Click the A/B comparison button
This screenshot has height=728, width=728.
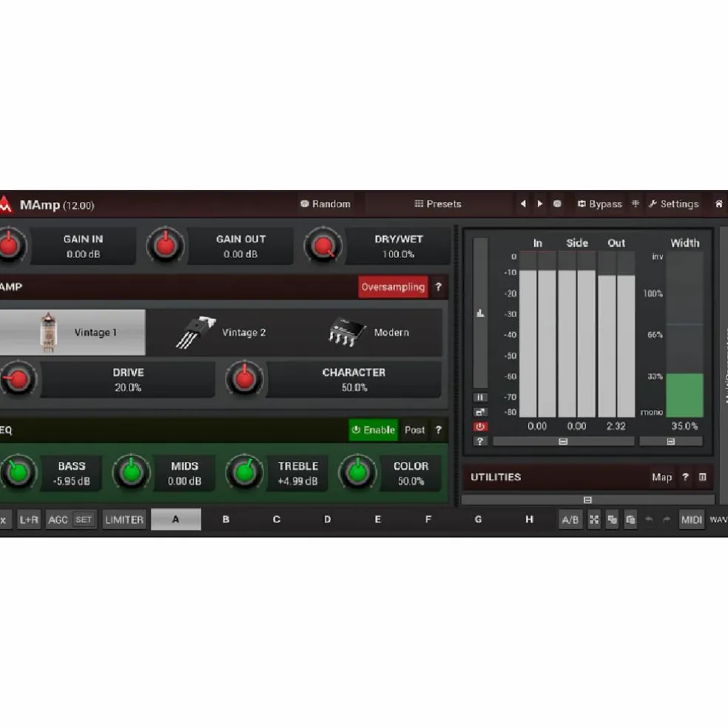point(570,519)
